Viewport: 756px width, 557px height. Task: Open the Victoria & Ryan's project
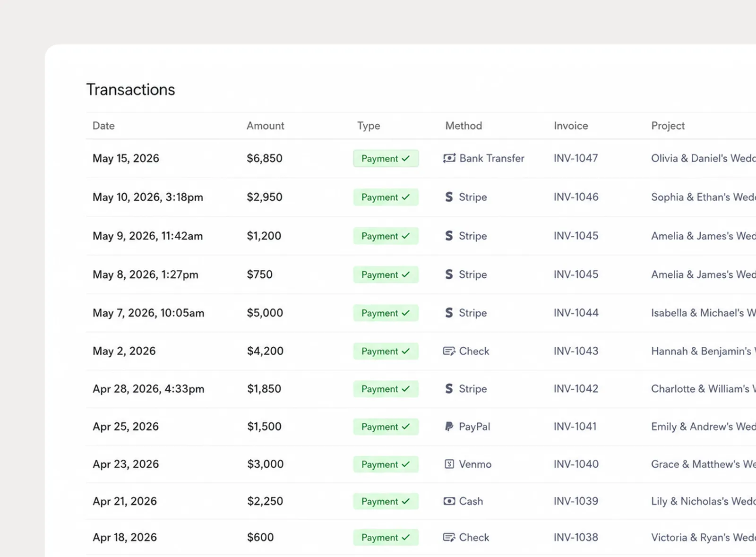click(703, 537)
